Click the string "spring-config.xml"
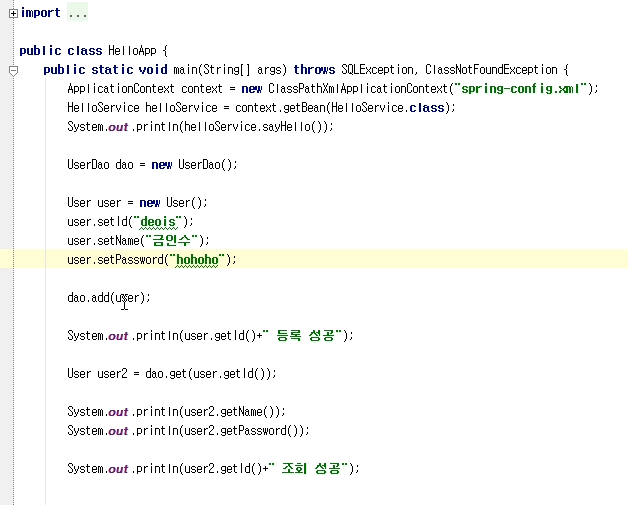Viewport: 628px width, 505px height. (521, 89)
